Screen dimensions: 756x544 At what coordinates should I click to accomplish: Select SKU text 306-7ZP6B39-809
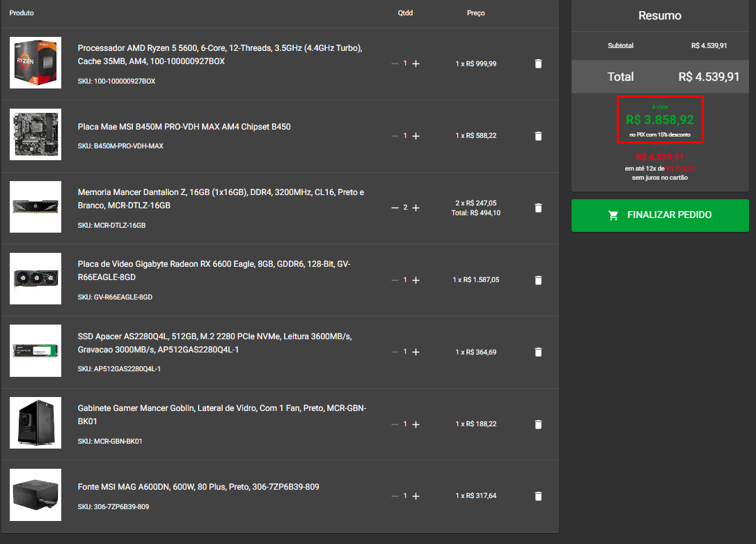click(121, 507)
